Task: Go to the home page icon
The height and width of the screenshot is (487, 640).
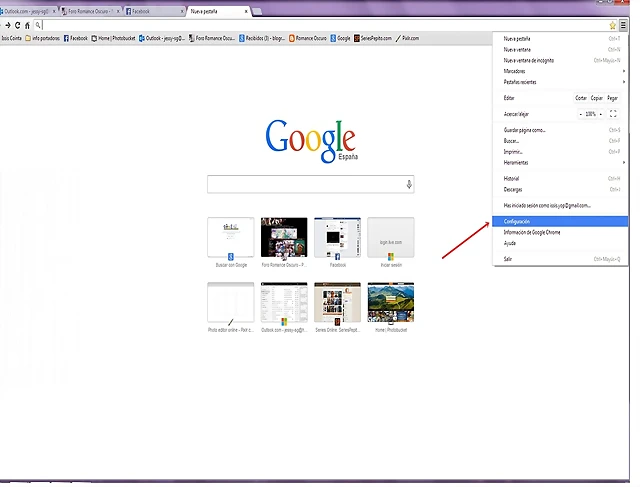Action: pos(27,25)
